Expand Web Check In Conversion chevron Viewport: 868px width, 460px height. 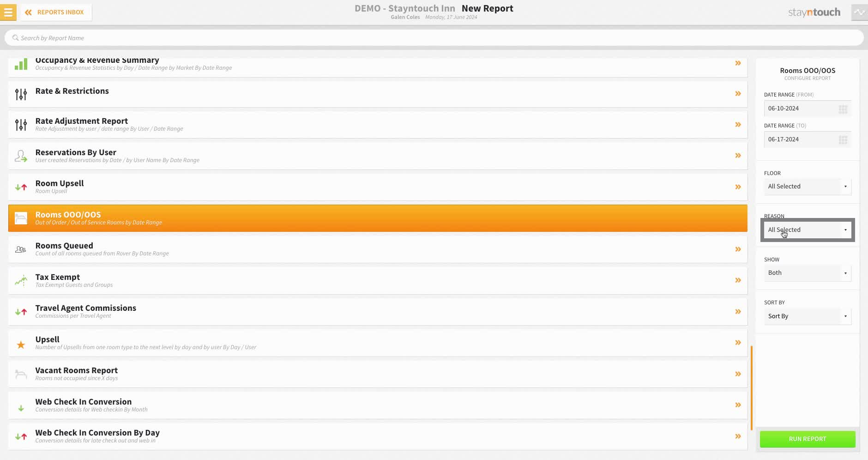point(738,405)
